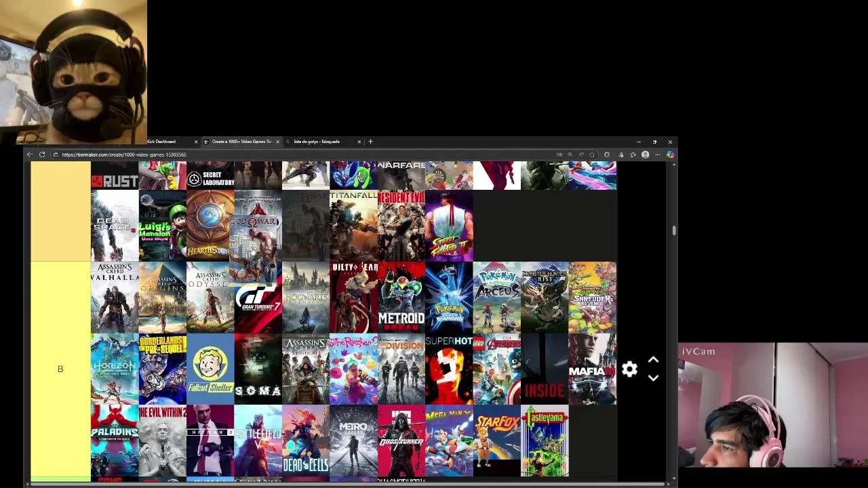Viewport: 868px width, 488px height.
Task: Select Borderlands The Pre-Sequel cover
Action: click(162, 369)
